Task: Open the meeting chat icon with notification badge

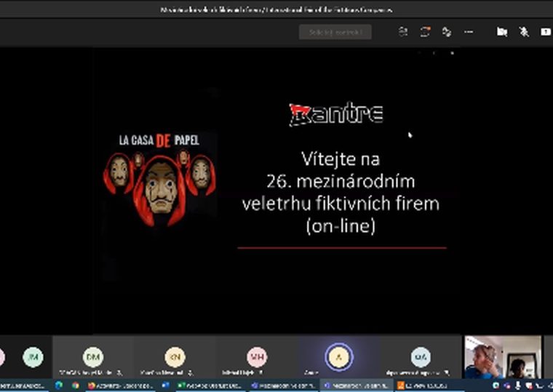Action: click(425, 32)
